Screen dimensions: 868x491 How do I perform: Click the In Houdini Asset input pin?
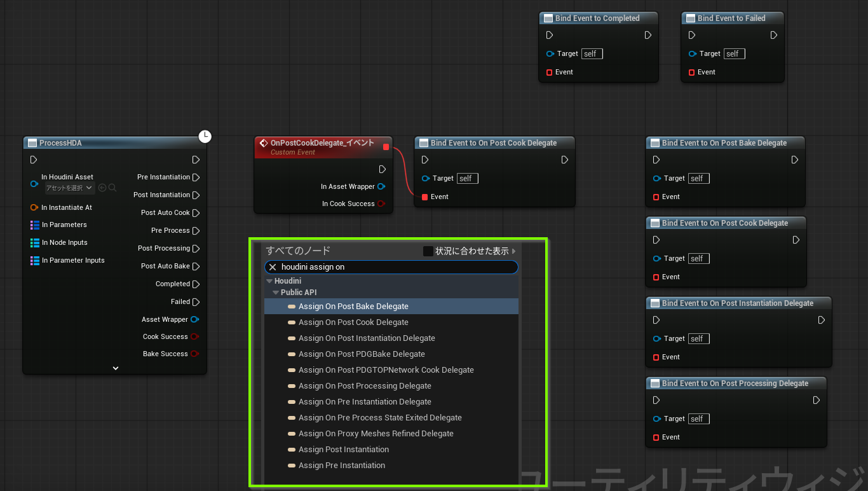click(x=34, y=184)
